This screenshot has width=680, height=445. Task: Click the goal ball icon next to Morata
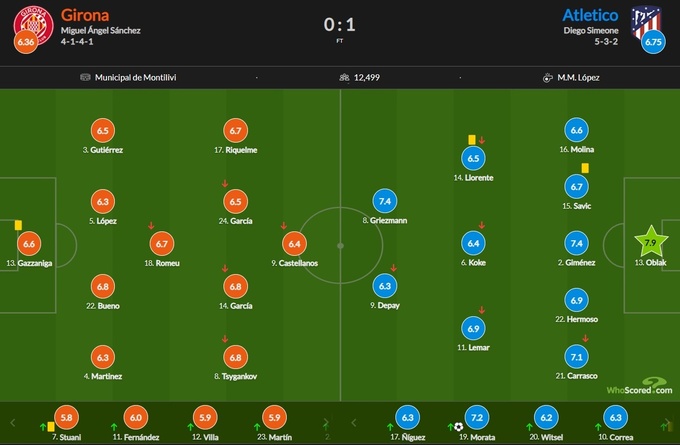point(458,427)
